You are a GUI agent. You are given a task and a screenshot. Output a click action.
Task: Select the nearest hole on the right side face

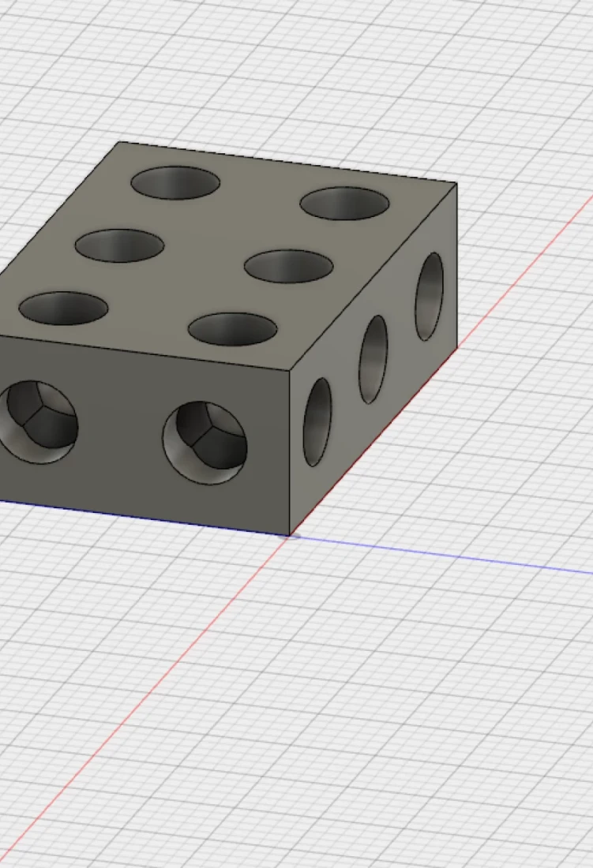317,421
